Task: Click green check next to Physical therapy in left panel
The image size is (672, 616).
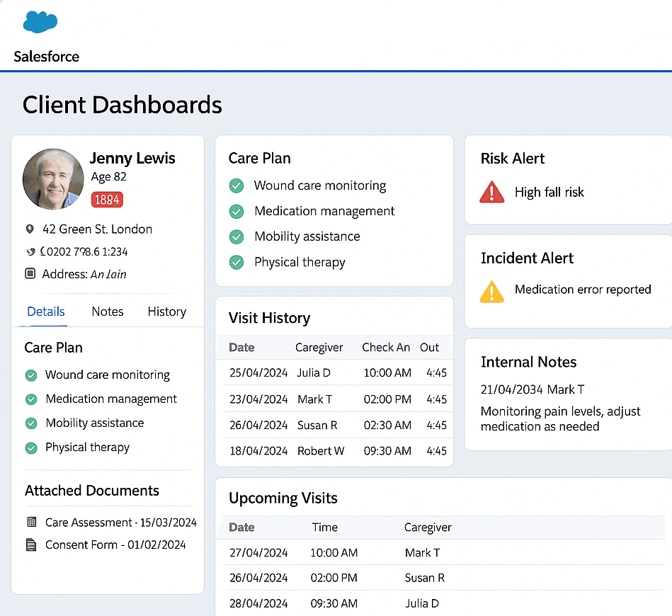Action: pyautogui.click(x=31, y=448)
